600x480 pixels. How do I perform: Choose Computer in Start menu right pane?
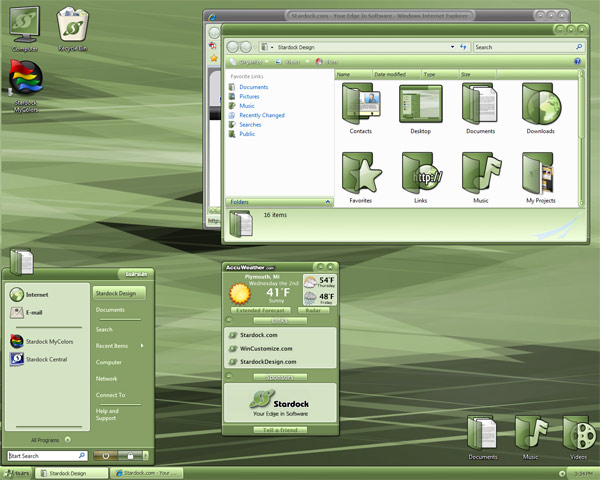pos(109,362)
